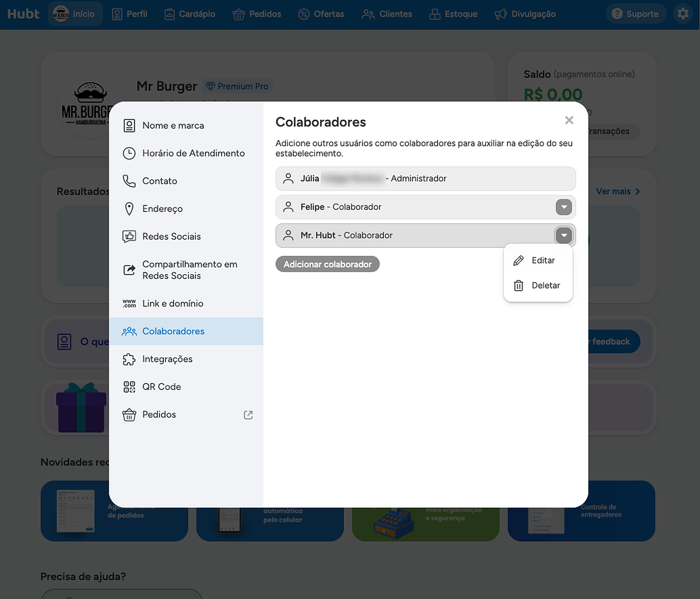Open Redes Sociais thumbs-up icon section
Image resolution: width=700 pixels, height=599 pixels.
coord(129,237)
